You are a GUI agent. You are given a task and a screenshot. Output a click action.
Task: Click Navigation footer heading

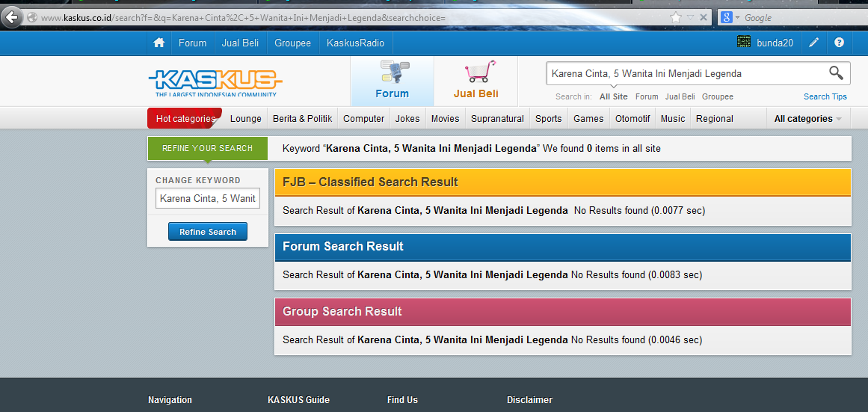pyautogui.click(x=170, y=400)
